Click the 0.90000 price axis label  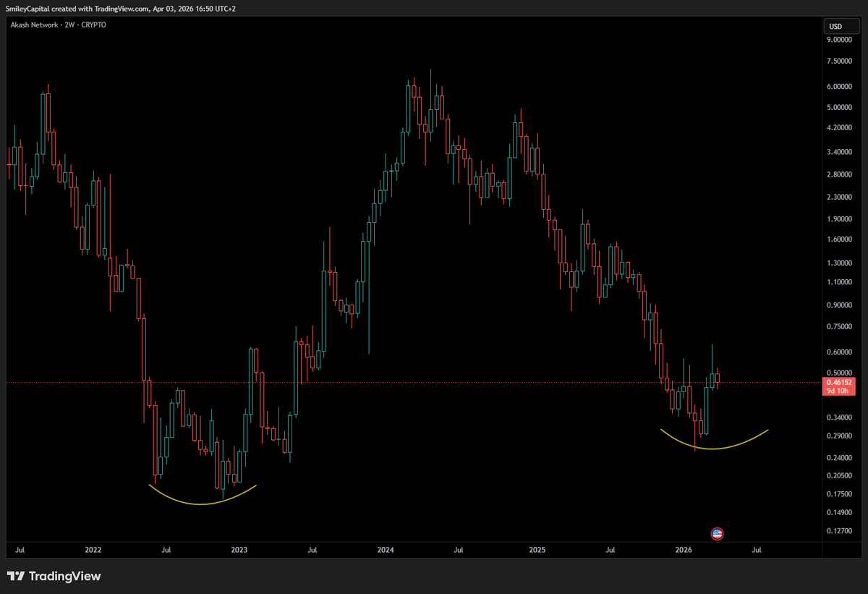[x=839, y=305]
